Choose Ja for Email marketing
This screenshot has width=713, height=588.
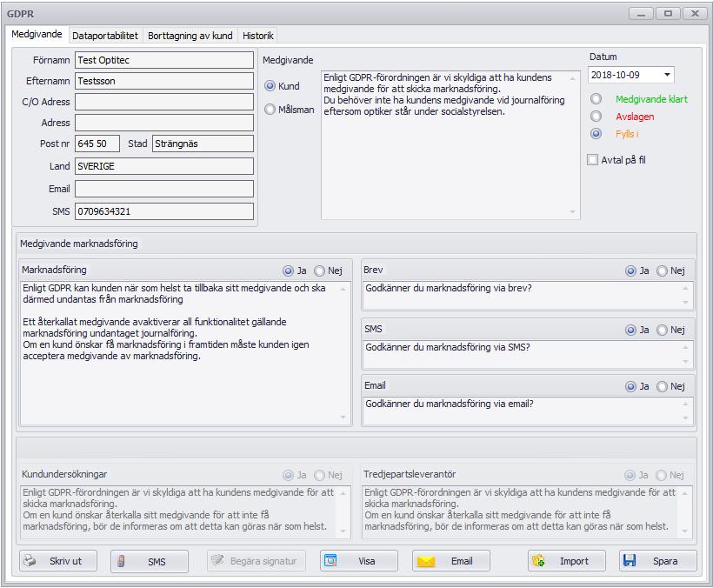click(630, 386)
